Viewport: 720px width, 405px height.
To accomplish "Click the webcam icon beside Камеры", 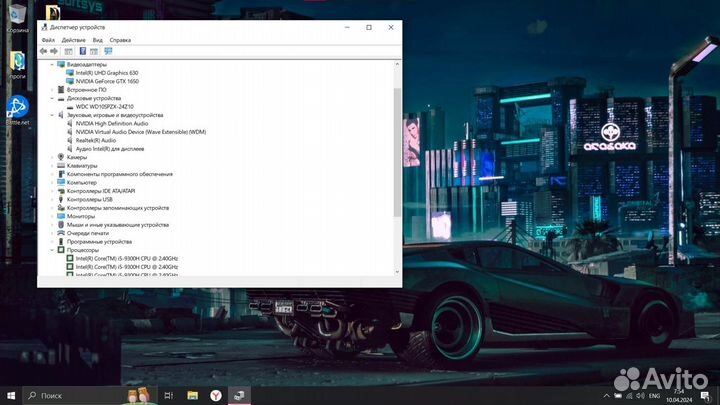I will pyautogui.click(x=61, y=157).
